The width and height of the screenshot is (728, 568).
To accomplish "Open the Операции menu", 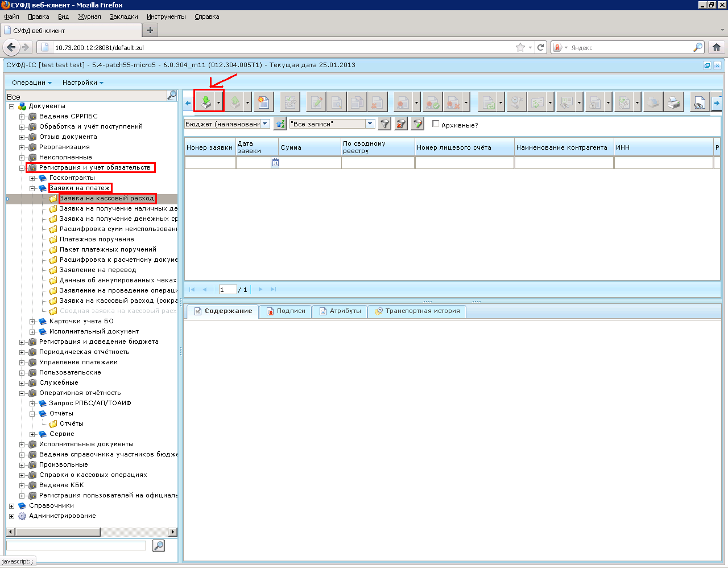I will point(32,83).
